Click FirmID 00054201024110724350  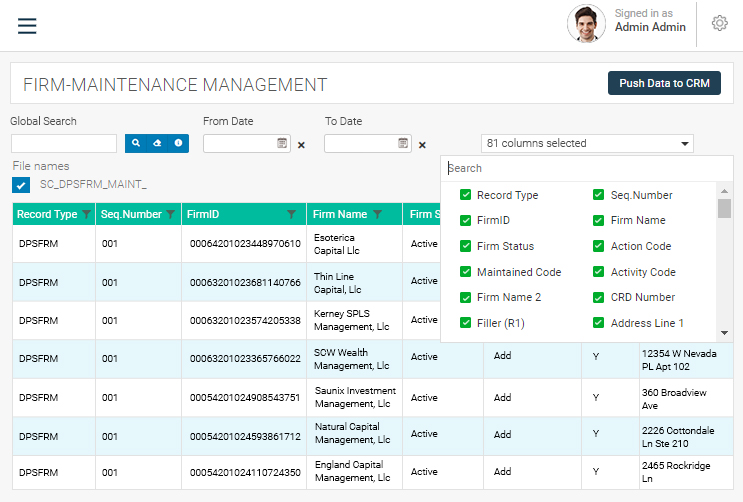(245, 473)
